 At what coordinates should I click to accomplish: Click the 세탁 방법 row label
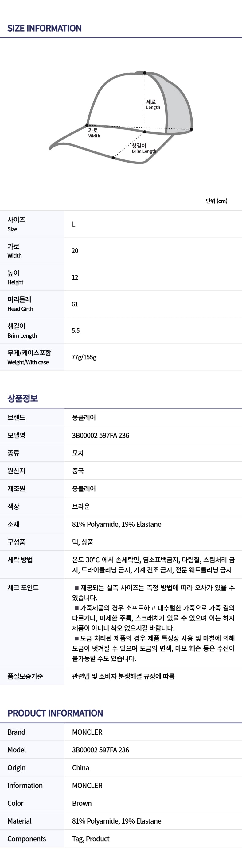click(x=20, y=560)
